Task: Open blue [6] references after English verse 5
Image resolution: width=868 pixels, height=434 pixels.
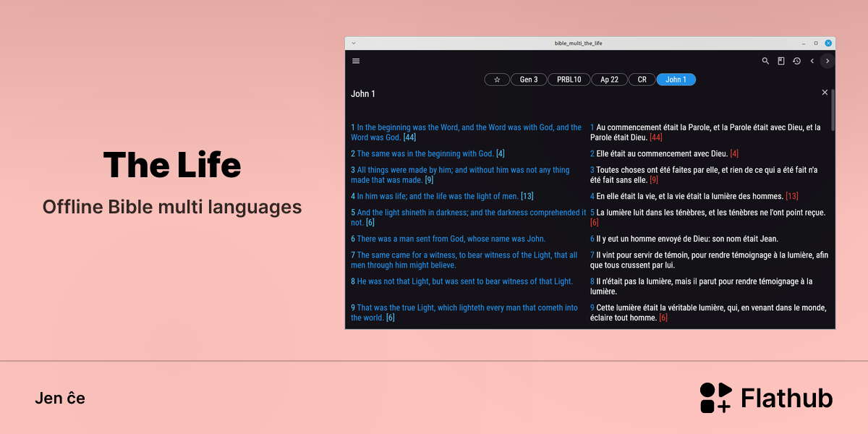Action: [370, 223]
